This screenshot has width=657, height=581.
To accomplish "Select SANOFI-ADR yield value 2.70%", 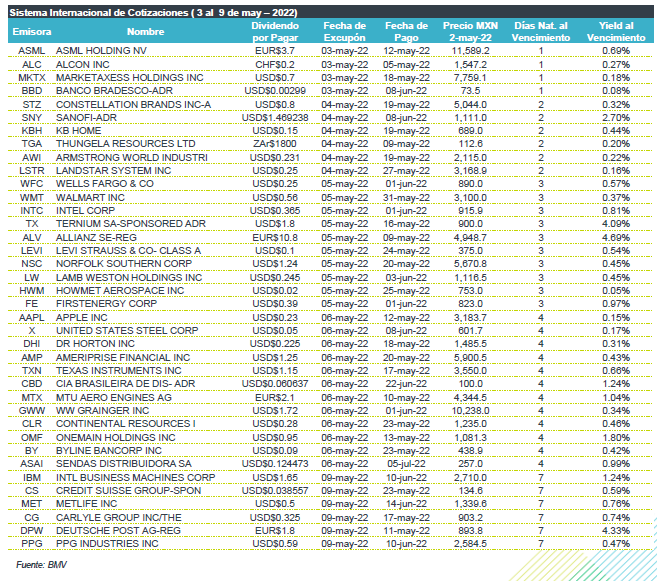I will 616,118.
